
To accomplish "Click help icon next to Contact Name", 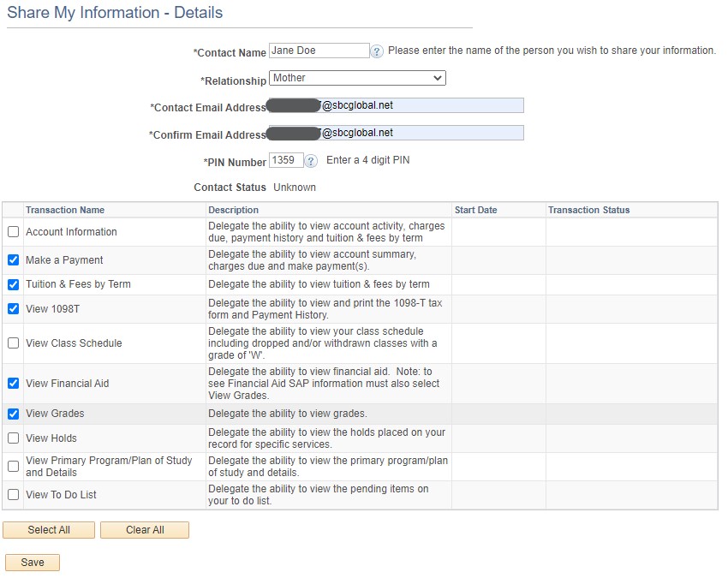I will [377, 51].
